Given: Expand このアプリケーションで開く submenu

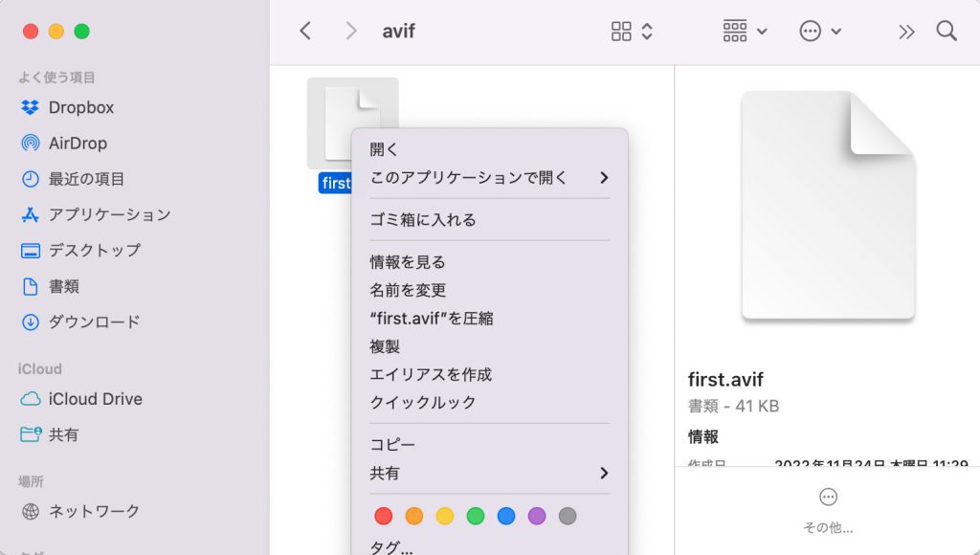Looking at the screenshot, I should pos(489,177).
